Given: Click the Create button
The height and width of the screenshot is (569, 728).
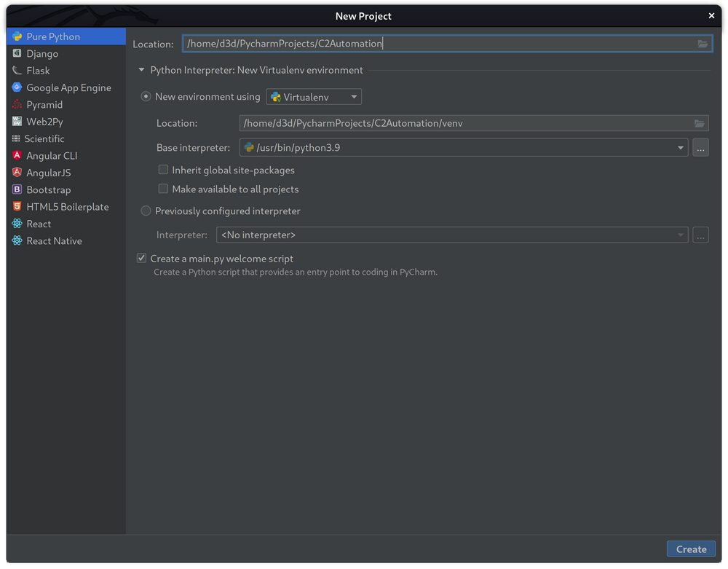Looking at the screenshot, I should (x=690, y=549).
